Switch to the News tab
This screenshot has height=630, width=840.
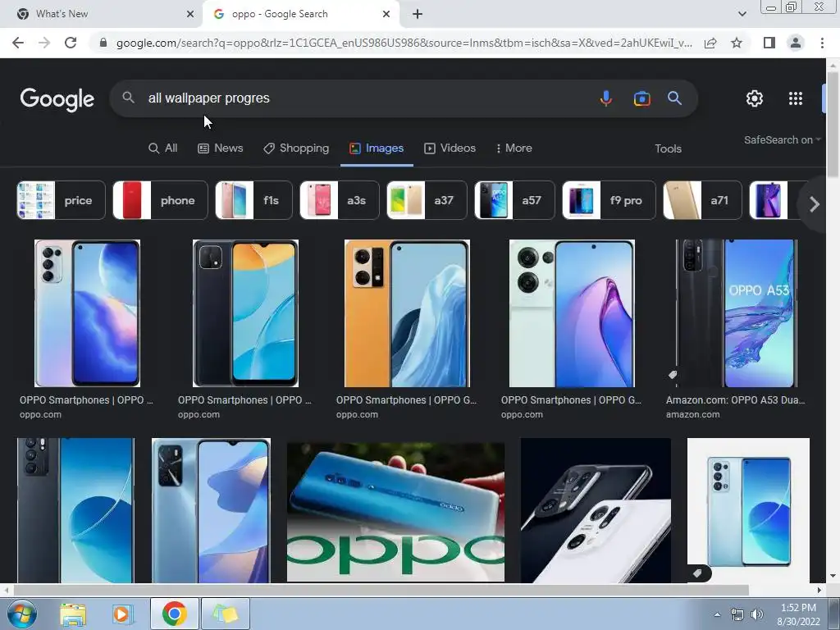click(220, 148)
